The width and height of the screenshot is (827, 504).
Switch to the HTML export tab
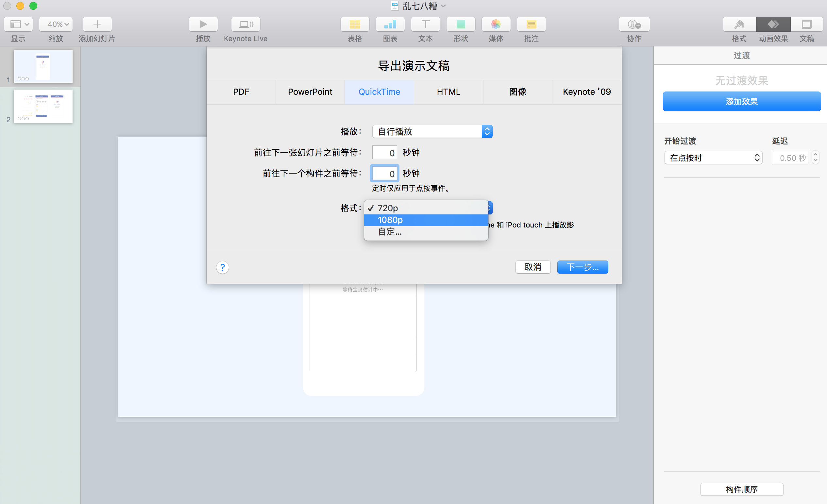[448, 92]
